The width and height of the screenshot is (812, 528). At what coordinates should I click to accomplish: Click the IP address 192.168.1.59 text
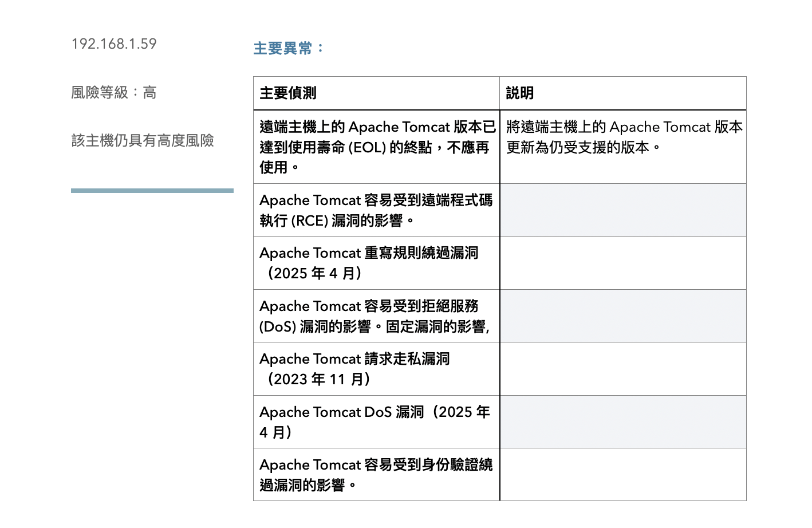tap(114, 44)
